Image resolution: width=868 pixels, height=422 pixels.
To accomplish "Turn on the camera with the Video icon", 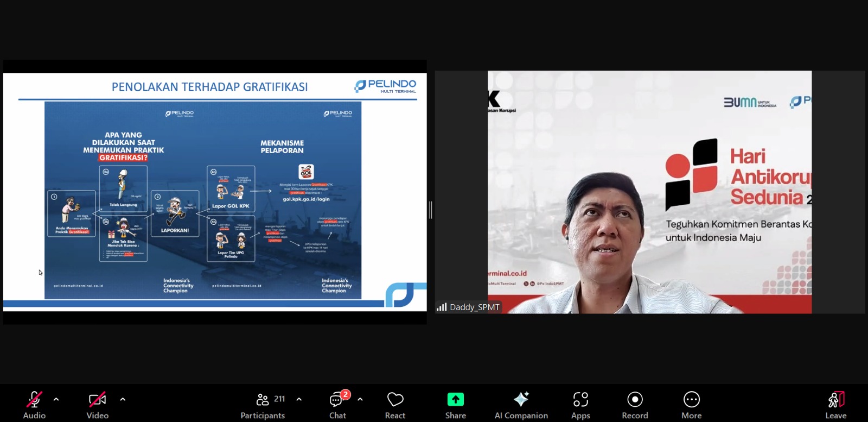I will [97, 400].
